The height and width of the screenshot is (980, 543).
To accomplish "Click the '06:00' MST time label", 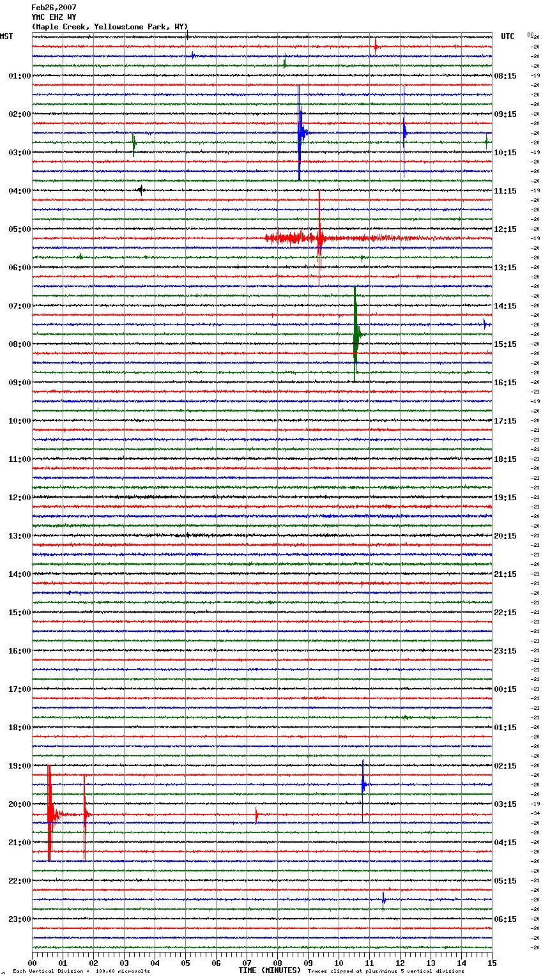I will (x=20, y=268).
